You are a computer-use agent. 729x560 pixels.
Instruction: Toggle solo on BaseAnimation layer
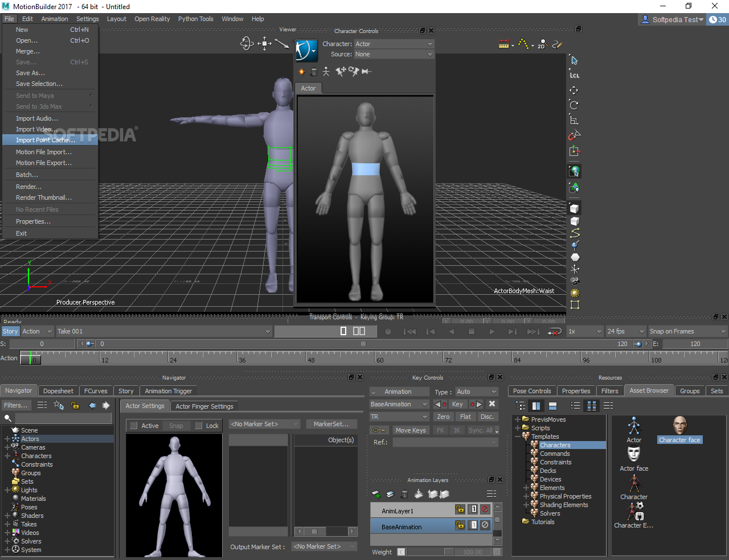coord(473,525)
